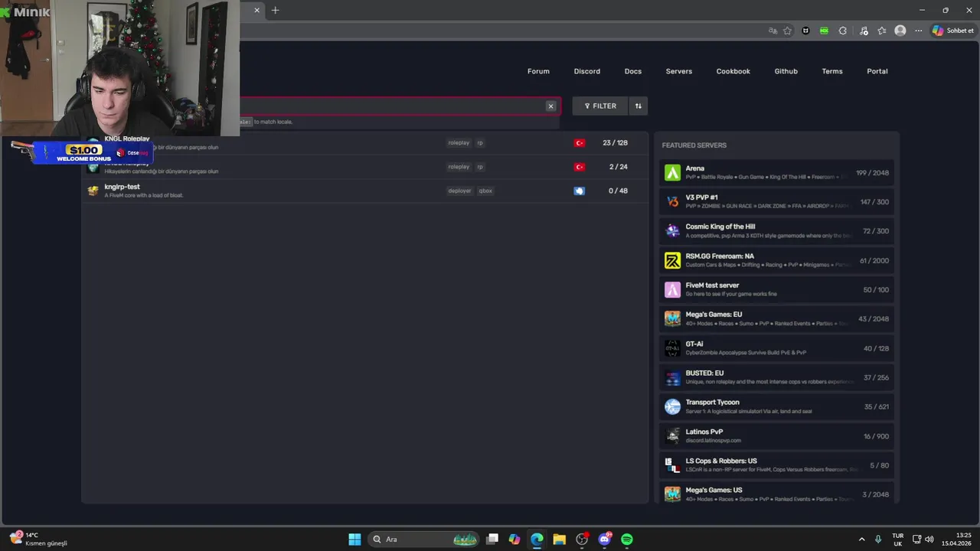Visit the Github navigation link
This screenshot has height=551, width=980.
click(x=786, y=71)
